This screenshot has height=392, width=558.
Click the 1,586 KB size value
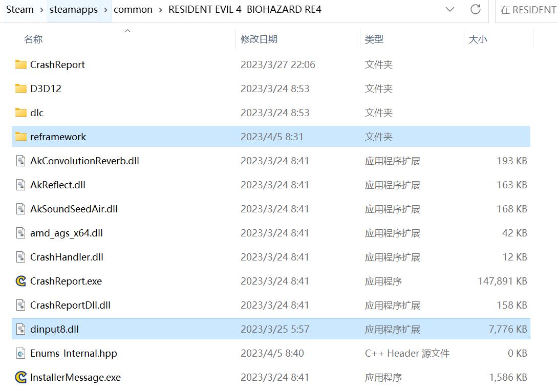click(508, 378)
